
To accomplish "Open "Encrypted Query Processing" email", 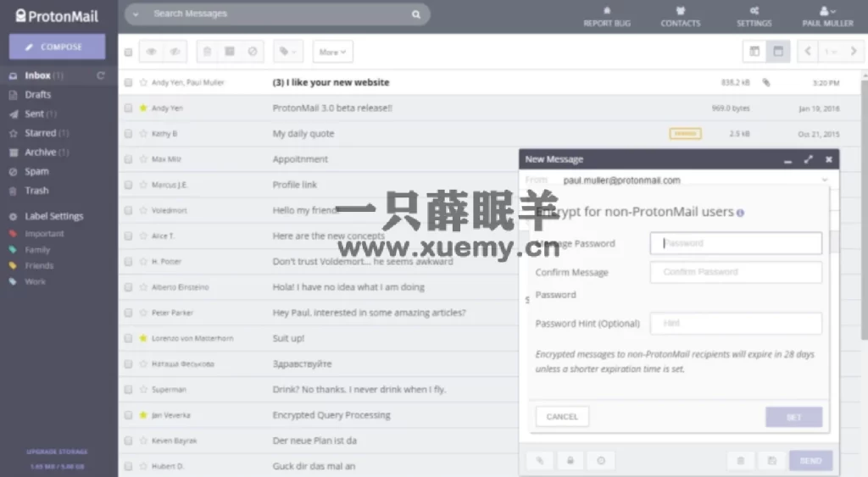I will point(331,415).
